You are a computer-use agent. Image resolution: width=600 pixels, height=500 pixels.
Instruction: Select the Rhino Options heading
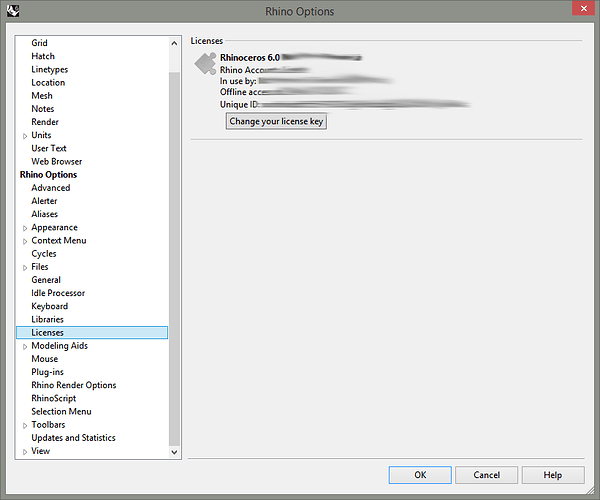[48, 175]
